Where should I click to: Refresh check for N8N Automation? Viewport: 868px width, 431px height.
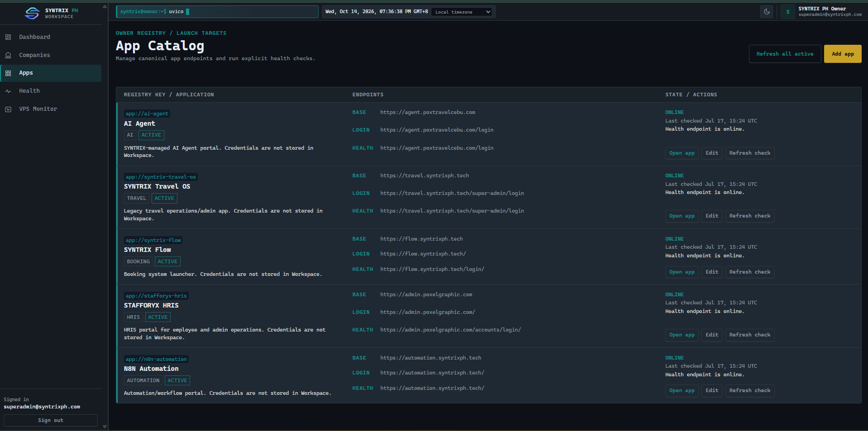pos(750,390)
